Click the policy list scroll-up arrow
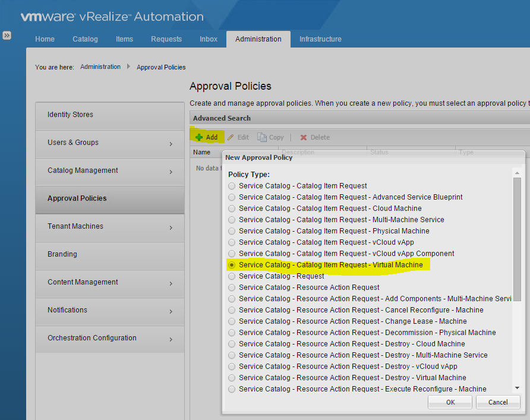The height and width of the screenshot is (420, 530). pyautogui.click(x=517, y=173)
